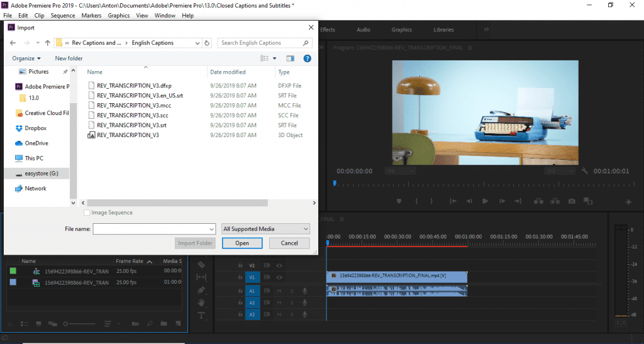The height and width of the screenshot is (344, 644).
Task: Open the Organize dropdown menu
Action: pyautogui.click(x=26, y=58)
